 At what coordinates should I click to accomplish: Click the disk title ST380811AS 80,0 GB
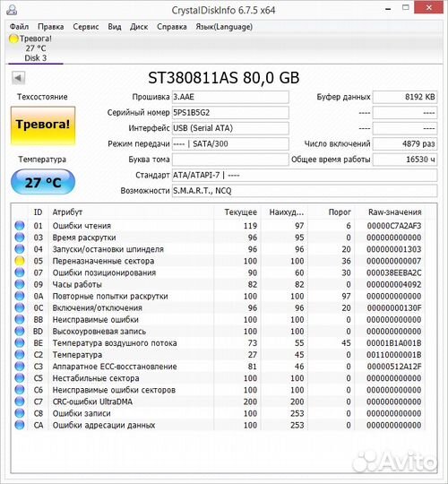[x=224, y=78]
